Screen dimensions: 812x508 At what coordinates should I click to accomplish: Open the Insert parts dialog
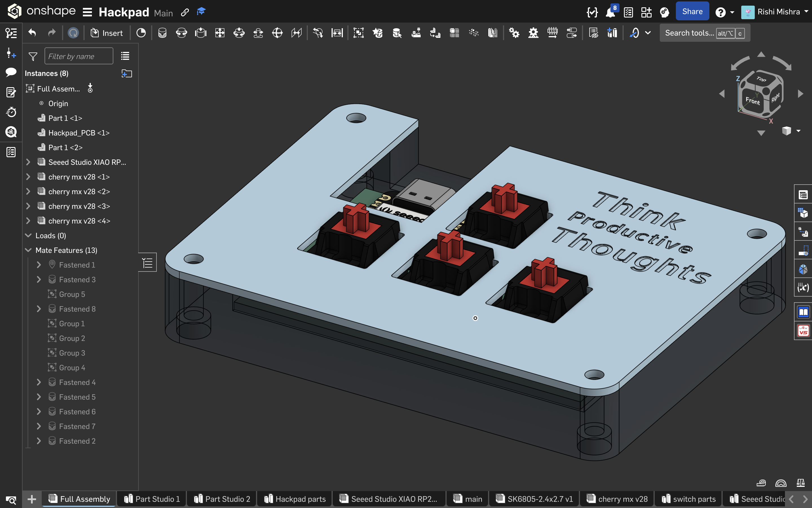tap(107, 33)
